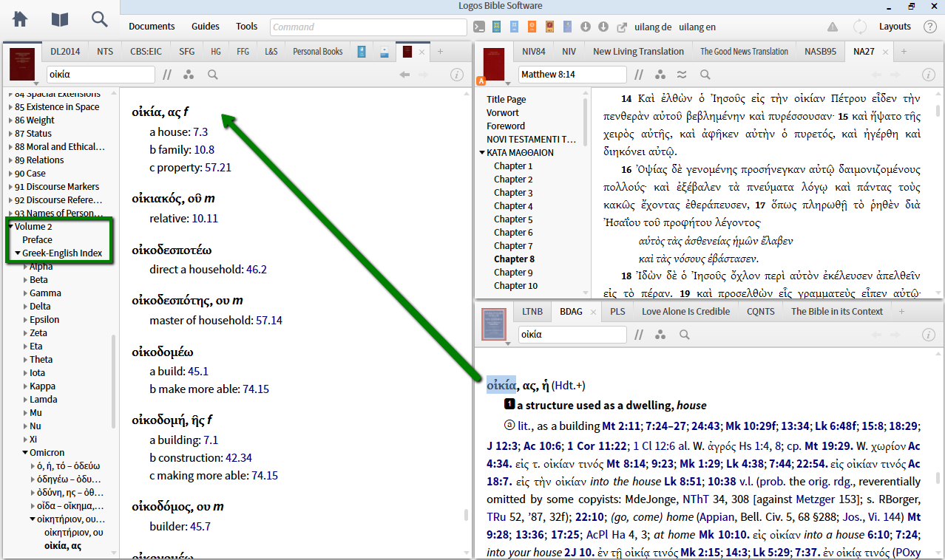Follow the 57.21 property link
This screenshot has height=560, width=945.
(218, 168)
